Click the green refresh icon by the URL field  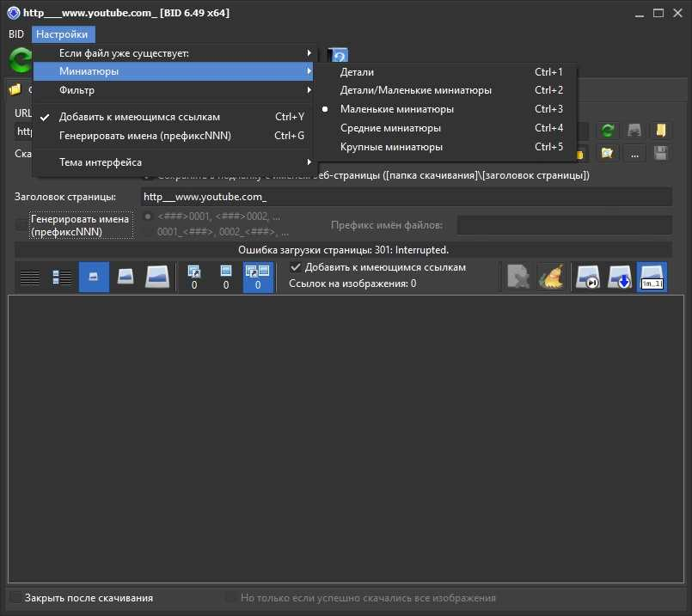click(608, 130)
